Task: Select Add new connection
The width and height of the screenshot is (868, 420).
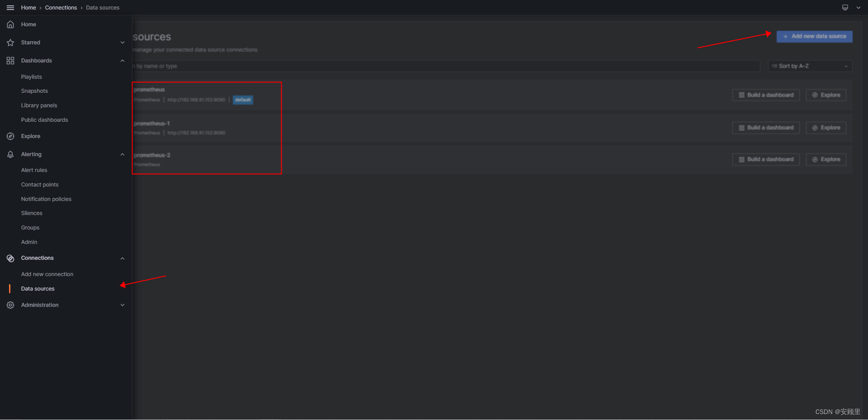Action: pos(47,274)
